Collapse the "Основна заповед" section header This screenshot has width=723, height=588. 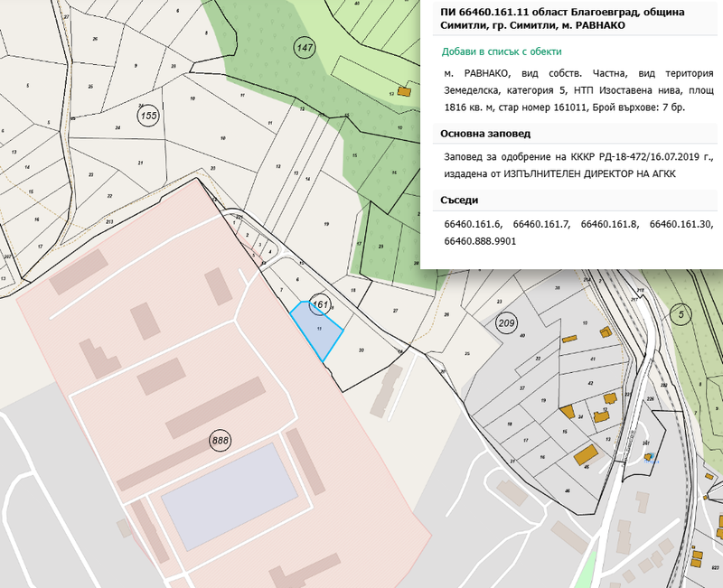475,134
